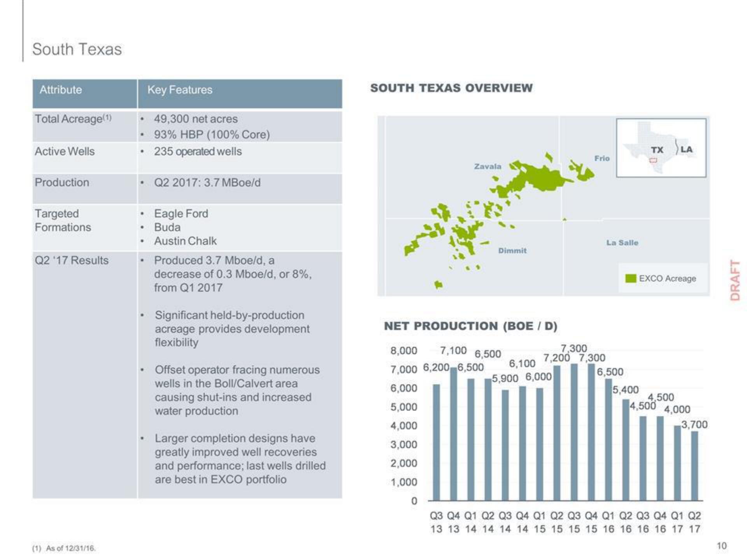Click the 'Active Wells' row label
This screenshot has height=560, width=747.
[x=65, y=151]
